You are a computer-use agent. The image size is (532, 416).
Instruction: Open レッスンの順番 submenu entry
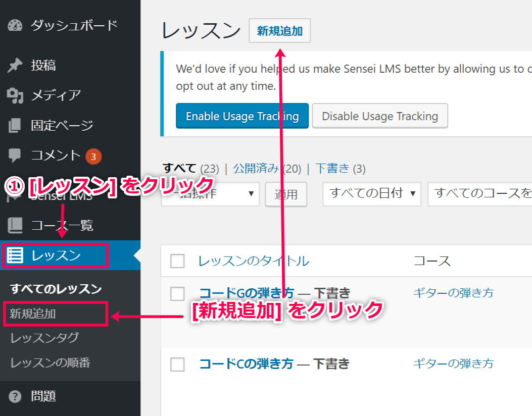tap(50, 362)
